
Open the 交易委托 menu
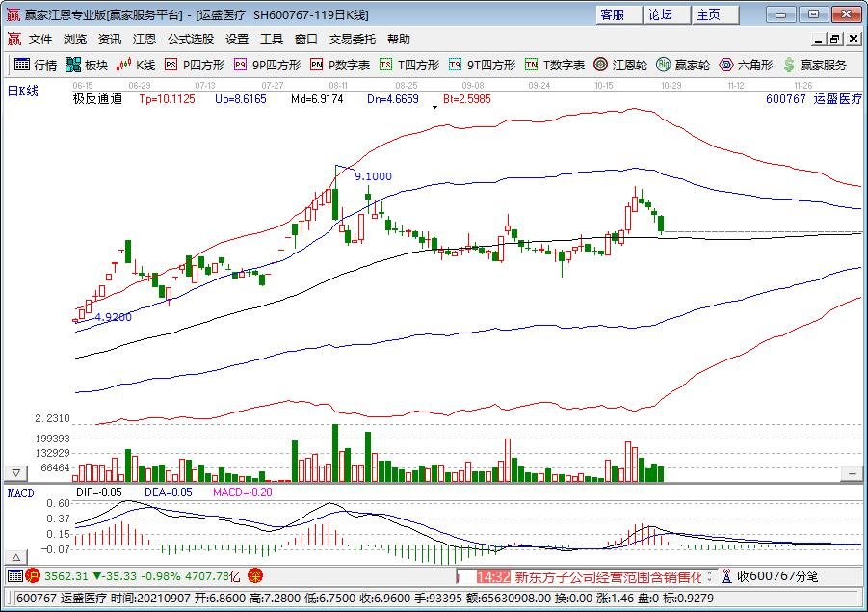353,40
